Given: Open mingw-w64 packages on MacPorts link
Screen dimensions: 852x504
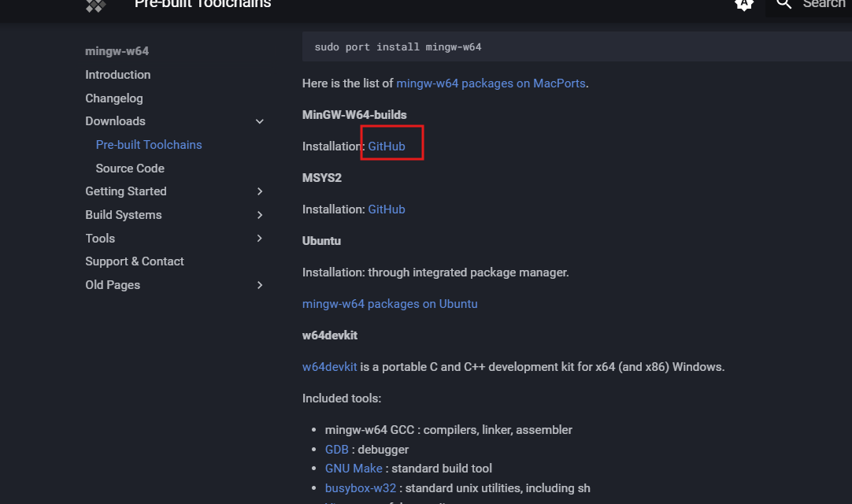Looking at the screenshot, I should (491, 83).
